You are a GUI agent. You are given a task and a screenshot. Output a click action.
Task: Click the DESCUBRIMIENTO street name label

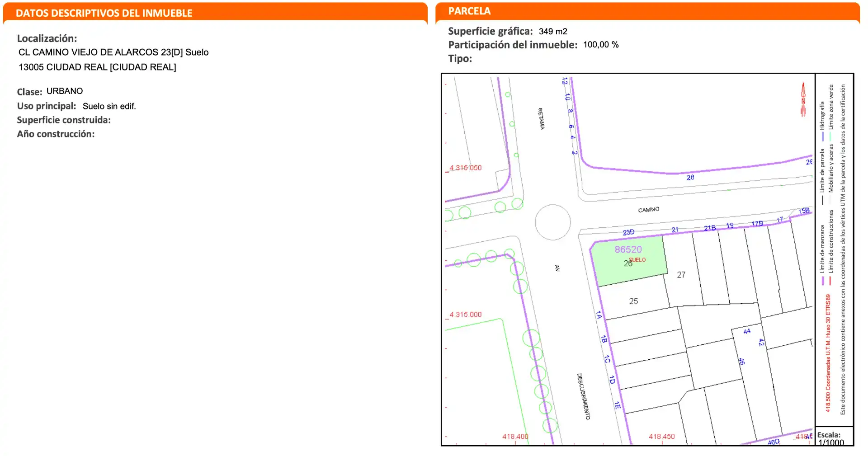tap(583, 396)
